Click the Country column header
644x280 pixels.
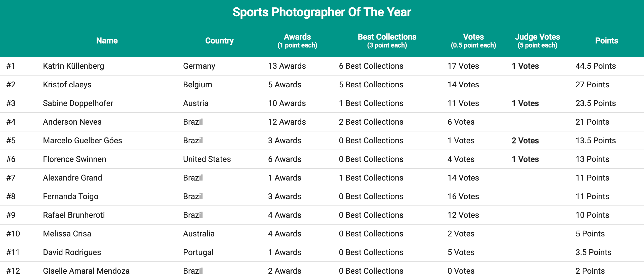tap(219, 41)
